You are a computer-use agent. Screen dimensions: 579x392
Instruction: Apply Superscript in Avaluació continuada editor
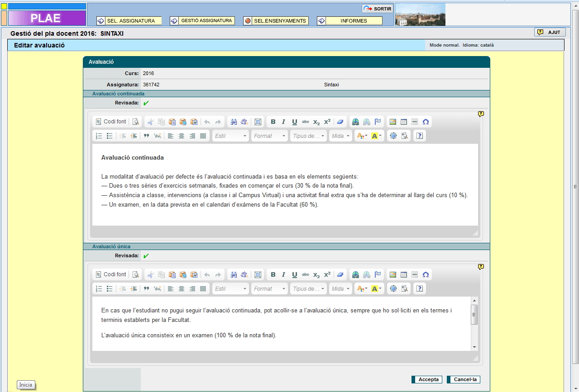[327, 122]
